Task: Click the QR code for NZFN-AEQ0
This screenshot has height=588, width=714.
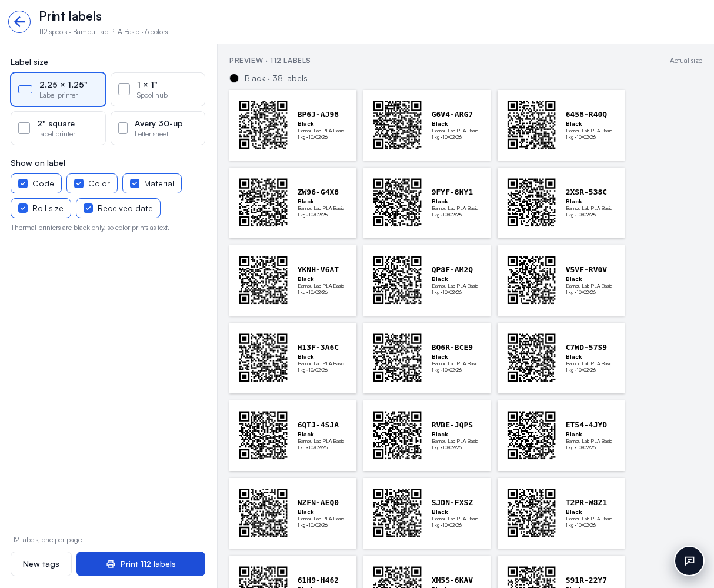Action: (x=263, y=513)
